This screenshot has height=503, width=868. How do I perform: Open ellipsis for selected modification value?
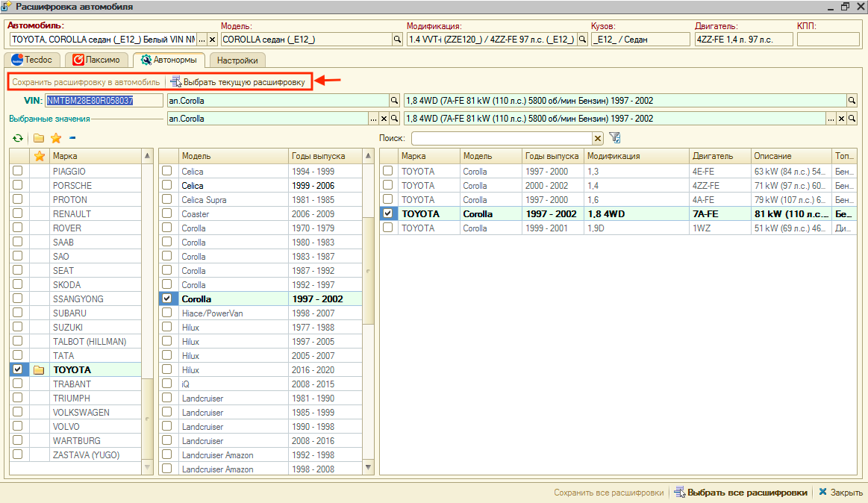pyautogui.click(x=831, y=119)
